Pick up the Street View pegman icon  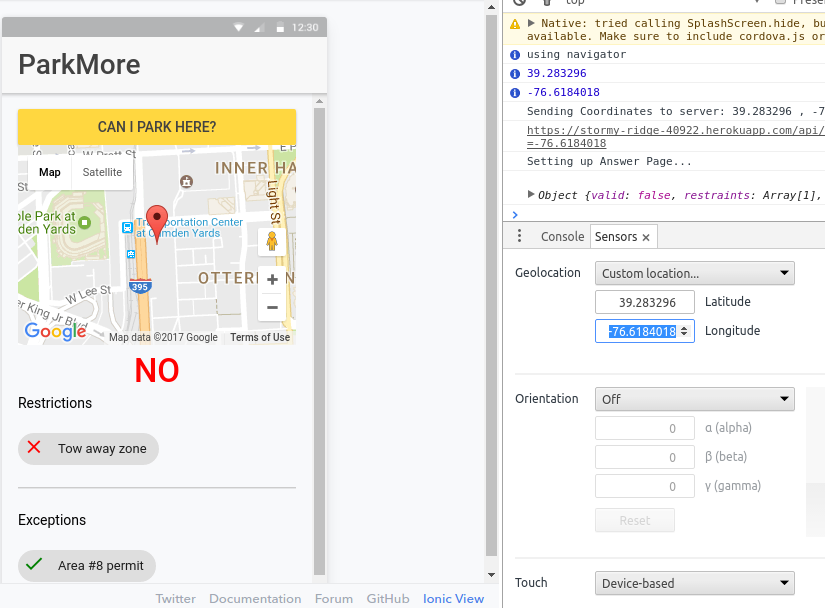click(x=272, y=241)
